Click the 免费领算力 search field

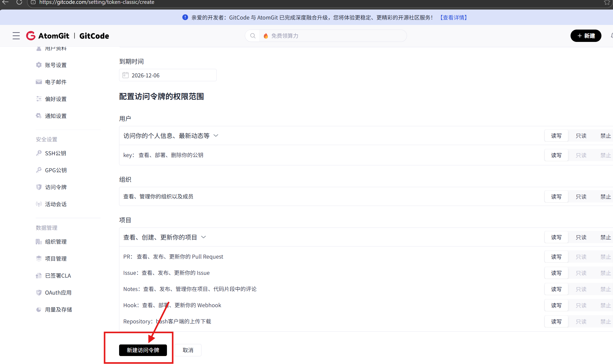click(x=334, y=36)
